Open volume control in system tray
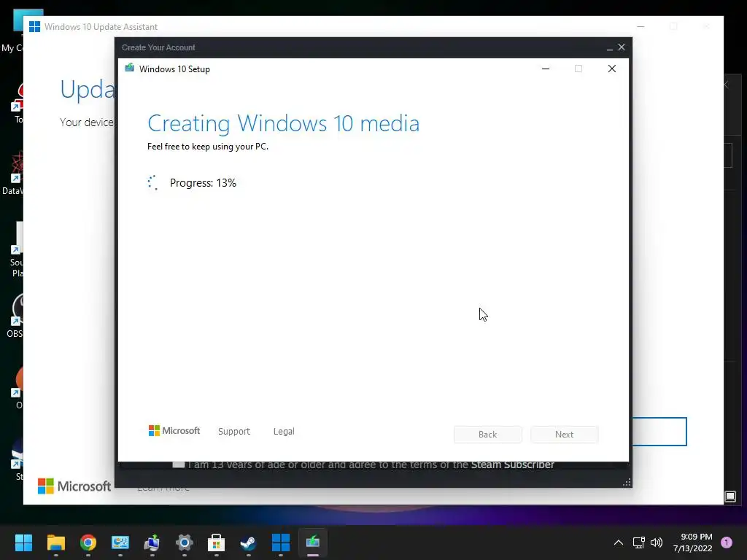747x560 pixels. click(657, 542)
